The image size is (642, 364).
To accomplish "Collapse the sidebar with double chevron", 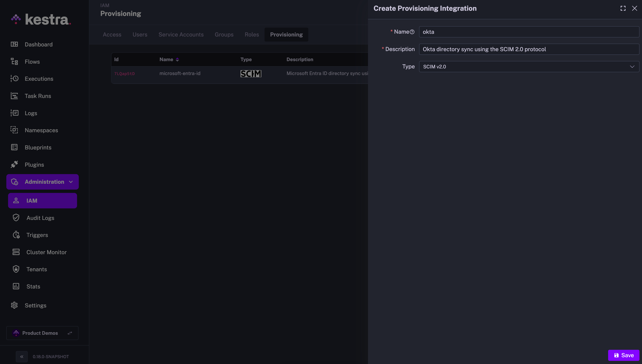I will click(x=22, y=357).
